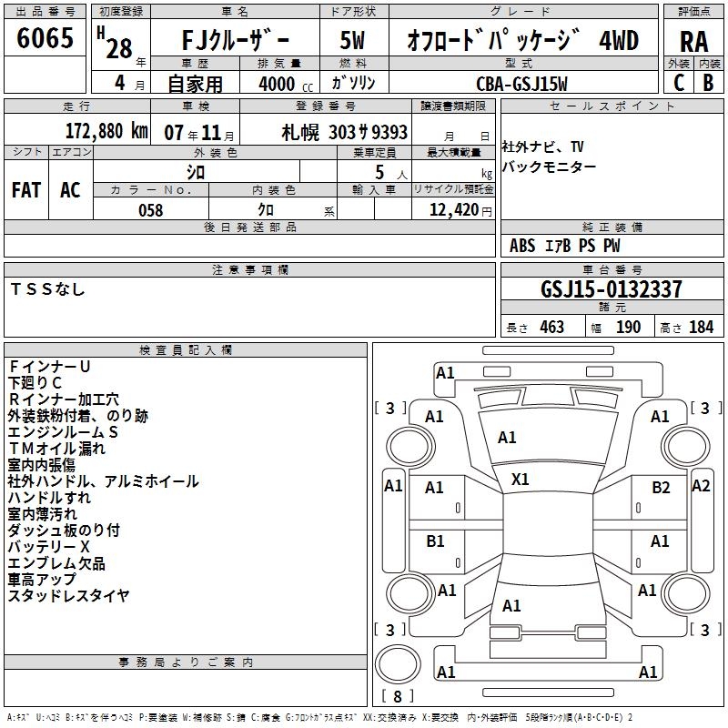Select color number 058

coord(150,210)
